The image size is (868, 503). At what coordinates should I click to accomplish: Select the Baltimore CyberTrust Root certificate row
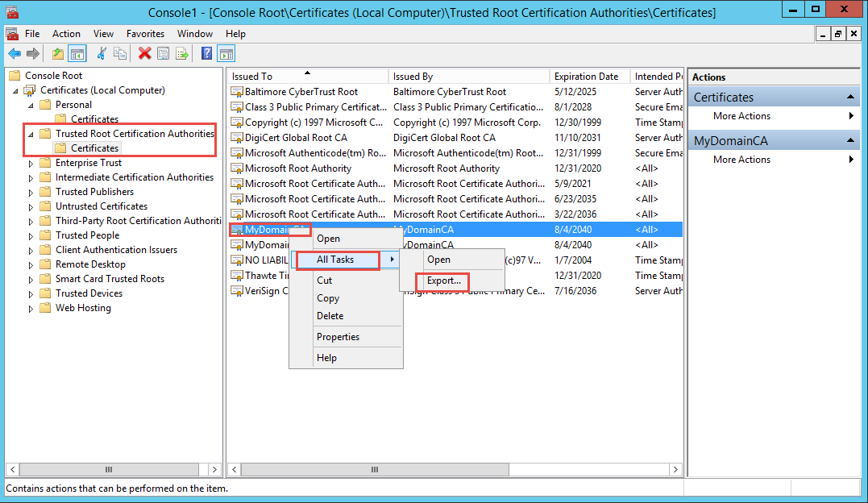pyautogui.click(x=455, y=92)
